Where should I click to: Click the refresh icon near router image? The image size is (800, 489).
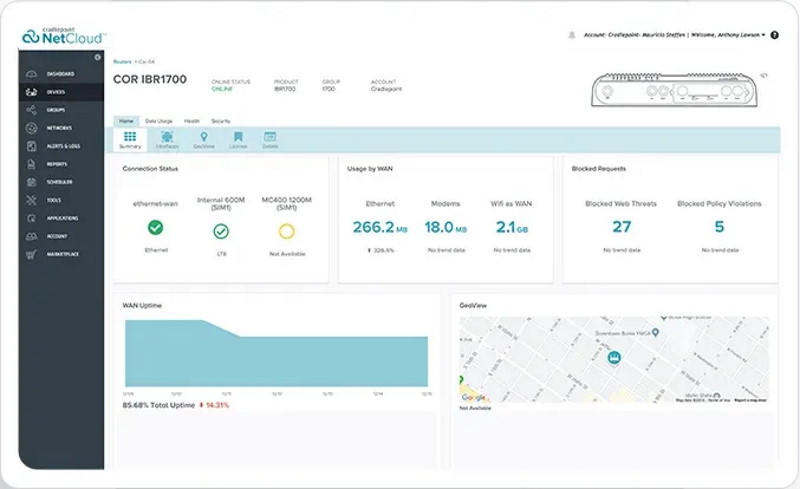(x=761, y=74)
